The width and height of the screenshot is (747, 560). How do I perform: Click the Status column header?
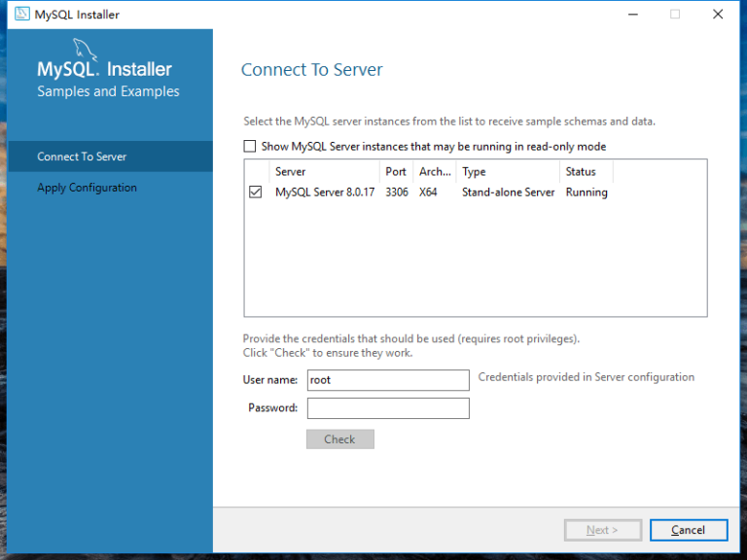[586, 171]
